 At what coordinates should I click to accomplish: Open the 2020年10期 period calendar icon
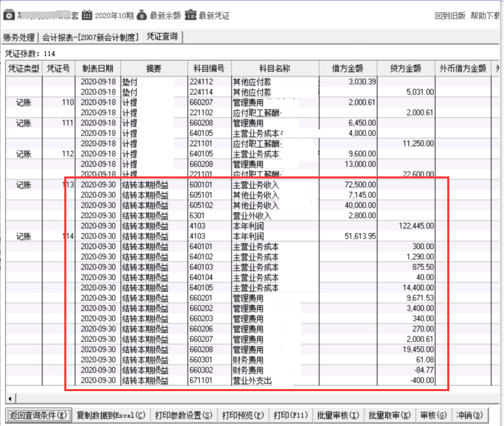point(87,15)
